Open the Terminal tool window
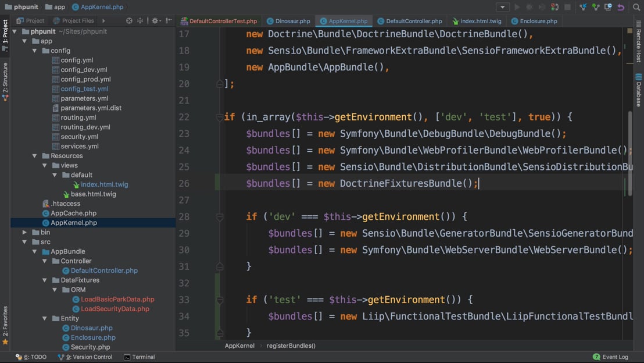This screenshot has height=363, width=644. [139, 357]
